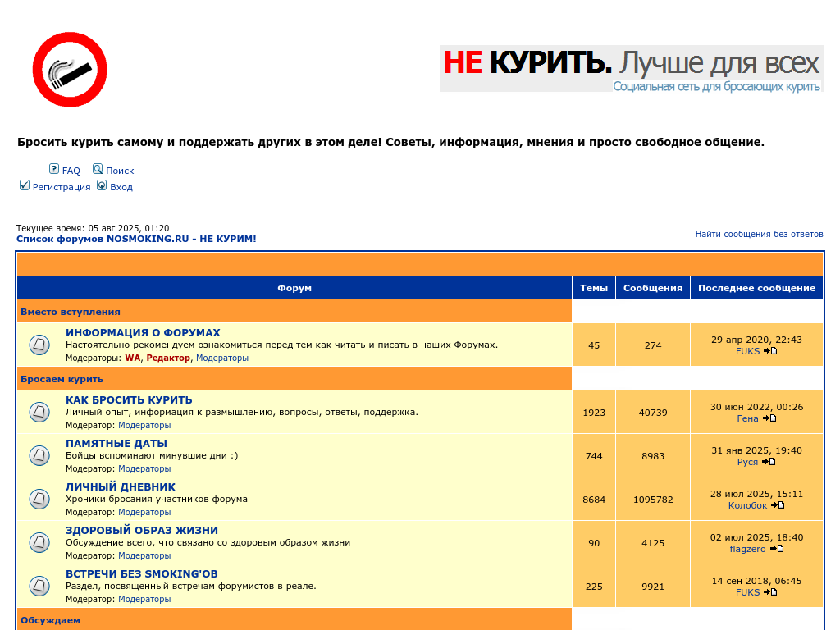The height and width of the screenshot is (630, 840).
Task: Open ЗДОРОВЫЙ ОБРАЗ ЖИЗНИ forum
Action: pyautogui.click(x=142, y=531)
